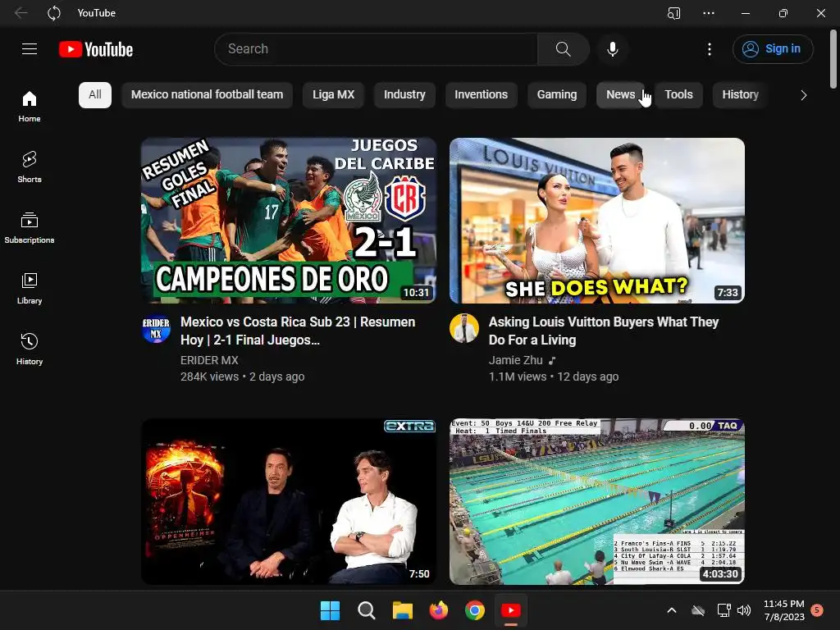840x630 pixels.
Task: Launch Firefox from the taskbar
Action: [439, 610]
